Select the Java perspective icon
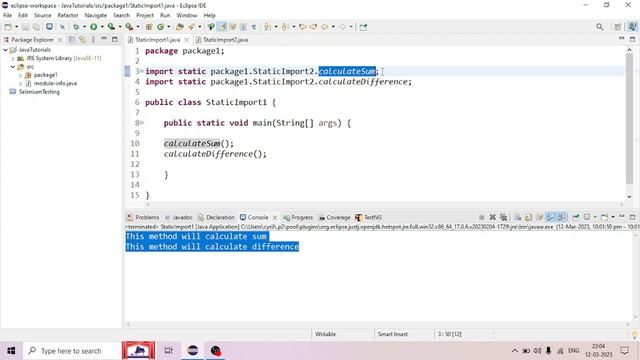This screenshot has height=360, width=640. [x=632, y=27]
